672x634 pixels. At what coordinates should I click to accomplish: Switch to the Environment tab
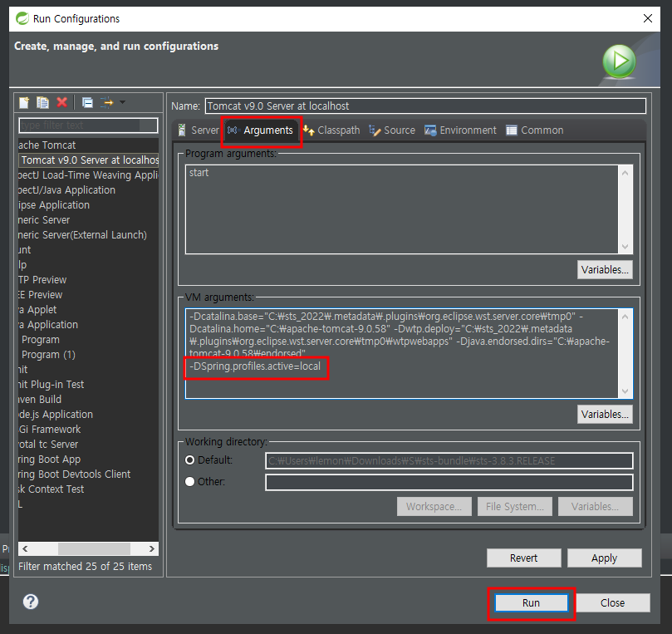(x=460, y=130)
